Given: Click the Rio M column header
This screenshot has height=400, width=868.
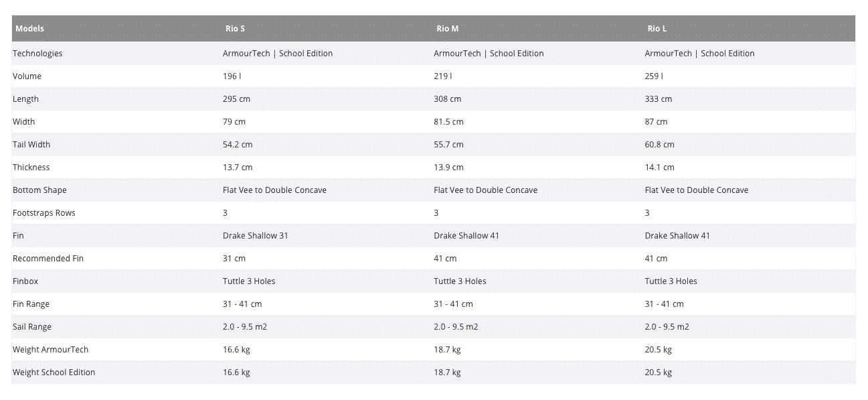Looking at the screenshot, I should (447, 29).
